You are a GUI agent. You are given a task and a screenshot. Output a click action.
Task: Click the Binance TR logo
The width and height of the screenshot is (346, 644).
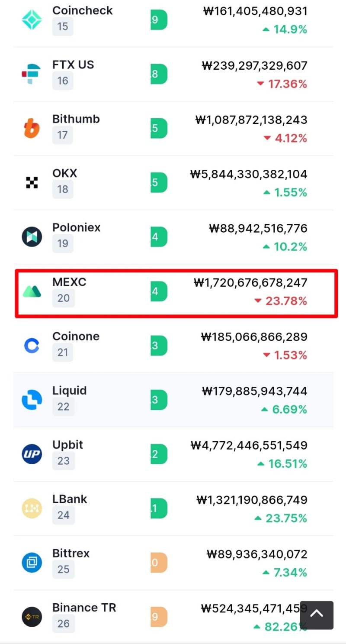pos(32,617)
